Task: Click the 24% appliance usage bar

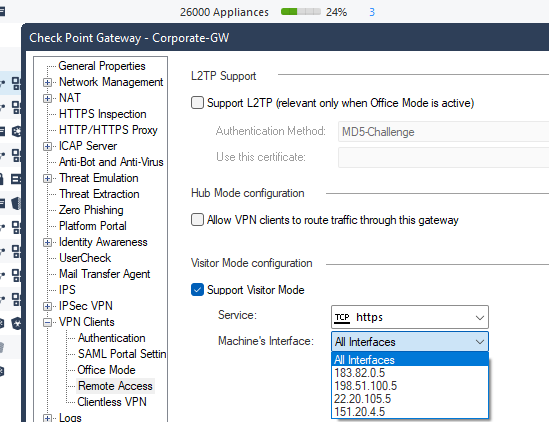Action: pyautogui.click(x=301, y=12)
